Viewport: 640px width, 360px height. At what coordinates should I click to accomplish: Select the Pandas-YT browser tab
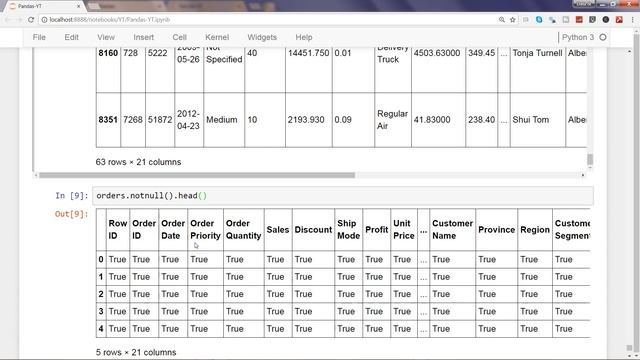pyautogui.click(x=43, y=6)
